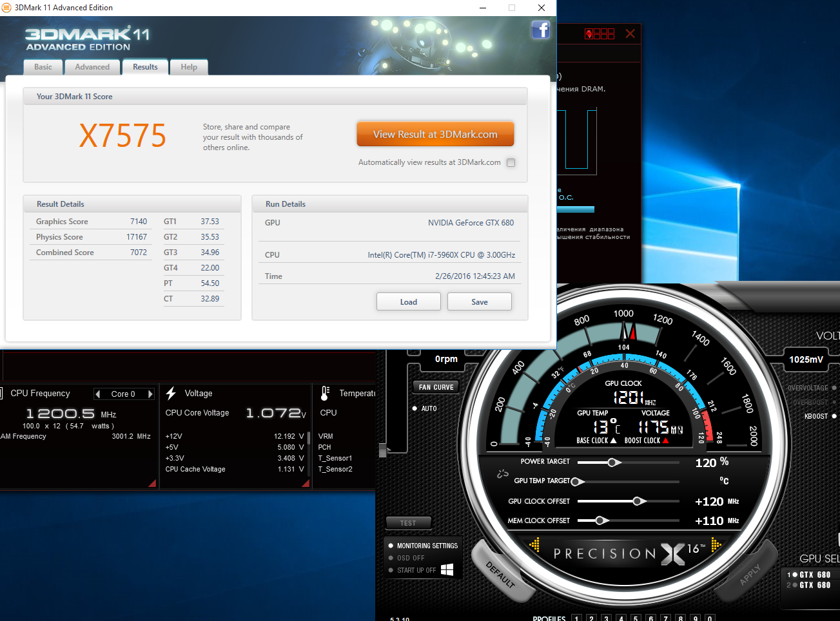Select profile slot 7 in Precision X
The height and width of the screenshot is (621, 840).
pos(666,618)
